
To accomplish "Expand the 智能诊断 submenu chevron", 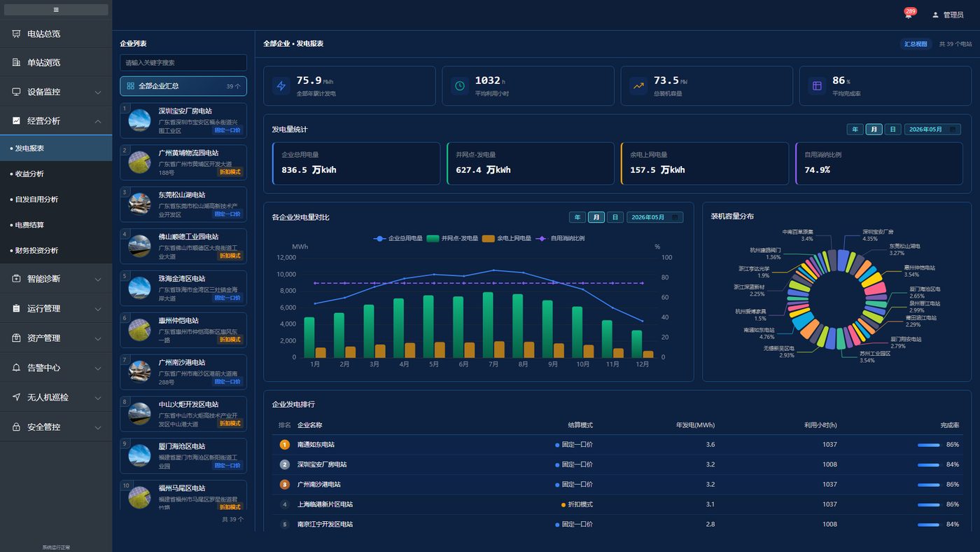I will (x=98, y=280).
